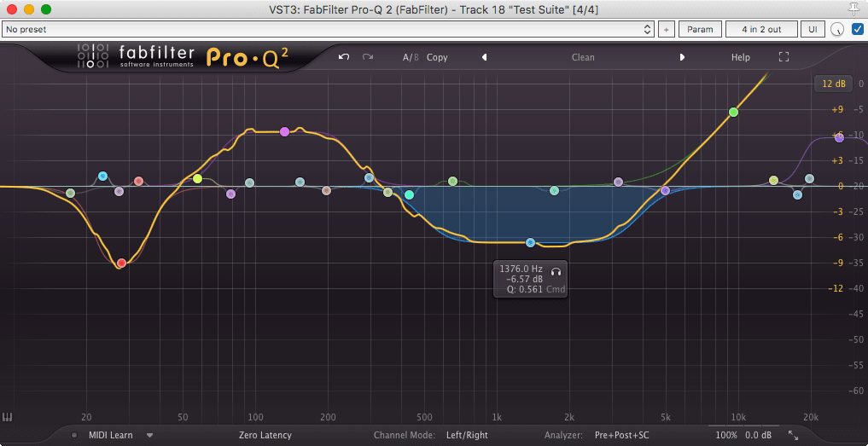Click the blue band node near 300 Hz
868x446 pixels.
click(370, 177)
